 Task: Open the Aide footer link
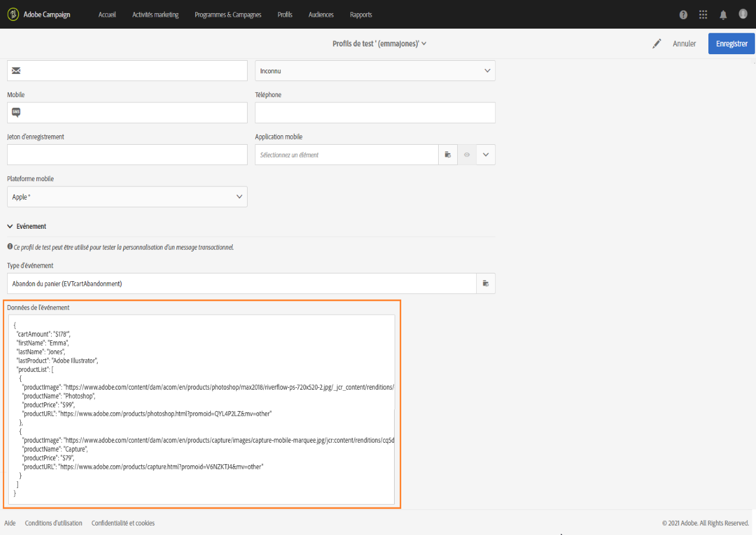pyautogui.click(x=10, y=523)
